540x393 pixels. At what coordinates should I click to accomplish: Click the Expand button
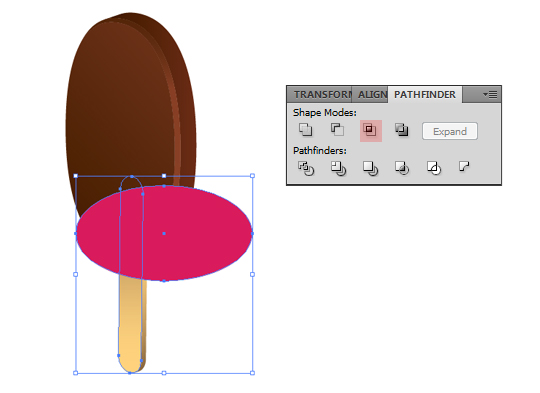pyautogui.click(x=450, y=131)
